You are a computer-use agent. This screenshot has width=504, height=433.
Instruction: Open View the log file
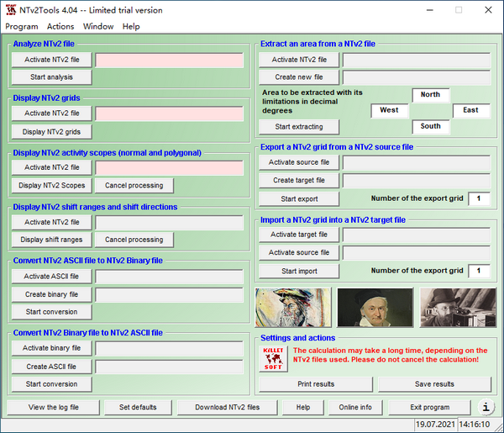54,407
